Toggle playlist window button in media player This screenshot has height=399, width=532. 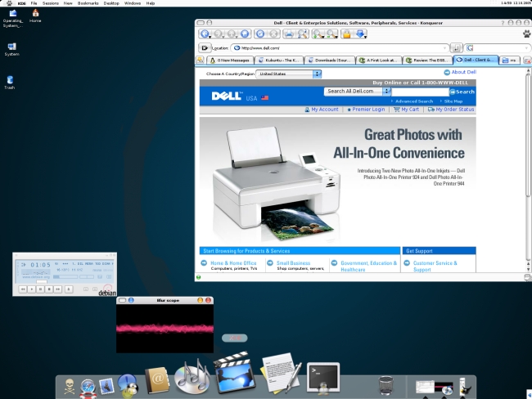click(x=109, y=276)
